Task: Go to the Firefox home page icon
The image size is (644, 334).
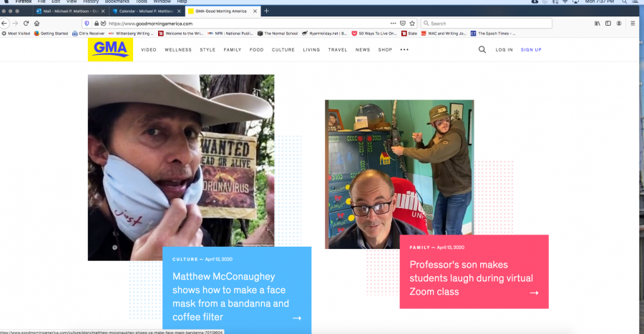Action: pos(37,24)
